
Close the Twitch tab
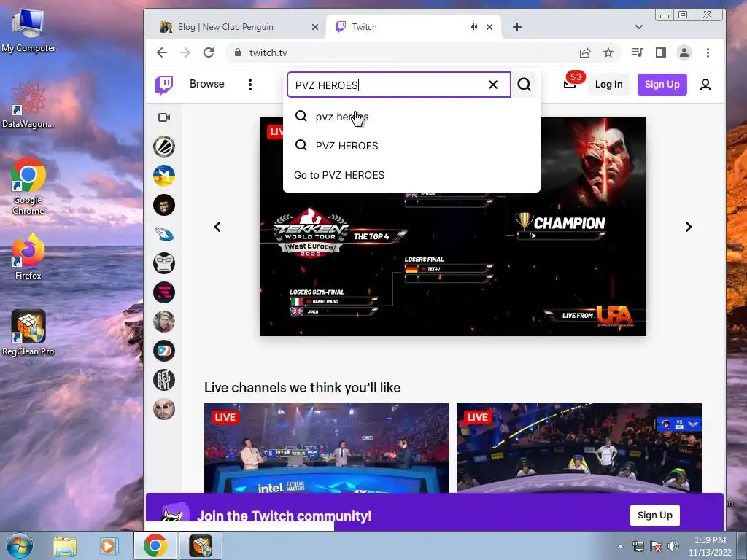point(489,27)
